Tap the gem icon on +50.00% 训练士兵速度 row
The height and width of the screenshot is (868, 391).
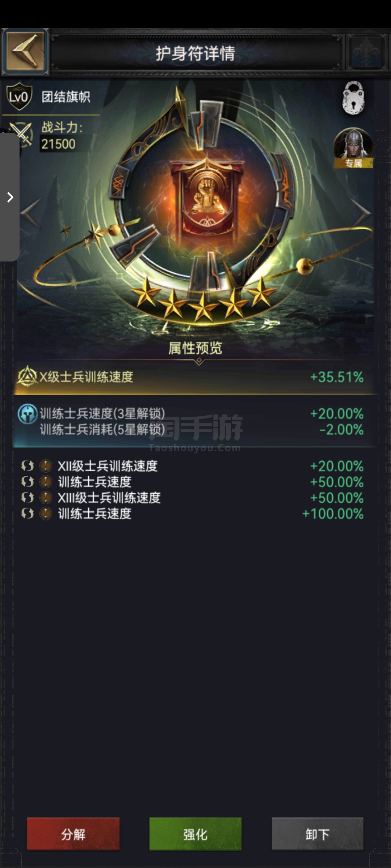[46, 482]
